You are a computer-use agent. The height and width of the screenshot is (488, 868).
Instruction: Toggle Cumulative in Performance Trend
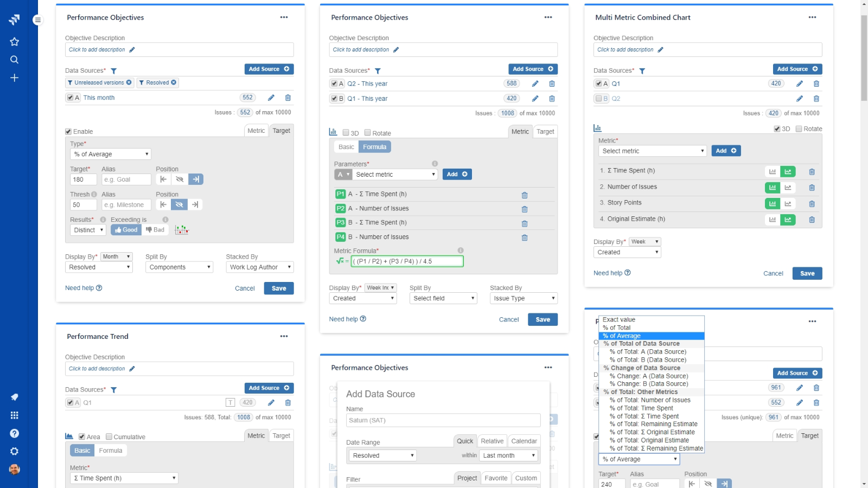click(108, 436)
